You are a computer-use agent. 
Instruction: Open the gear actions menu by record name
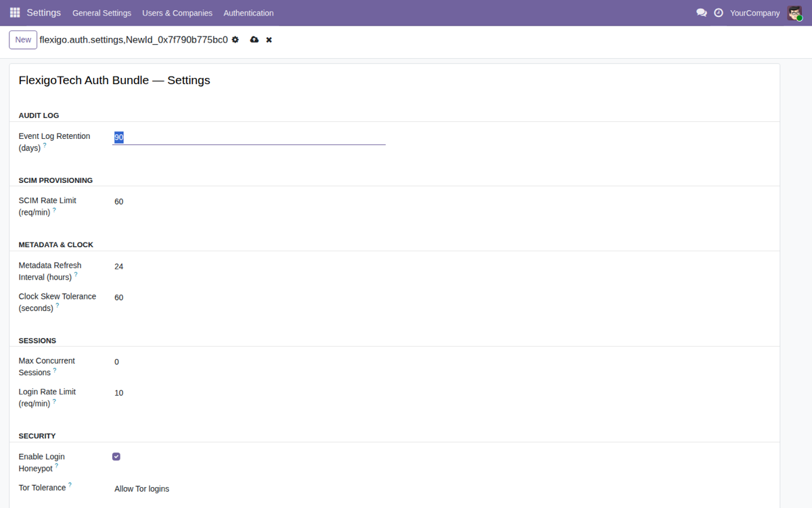tap(235, 40)
